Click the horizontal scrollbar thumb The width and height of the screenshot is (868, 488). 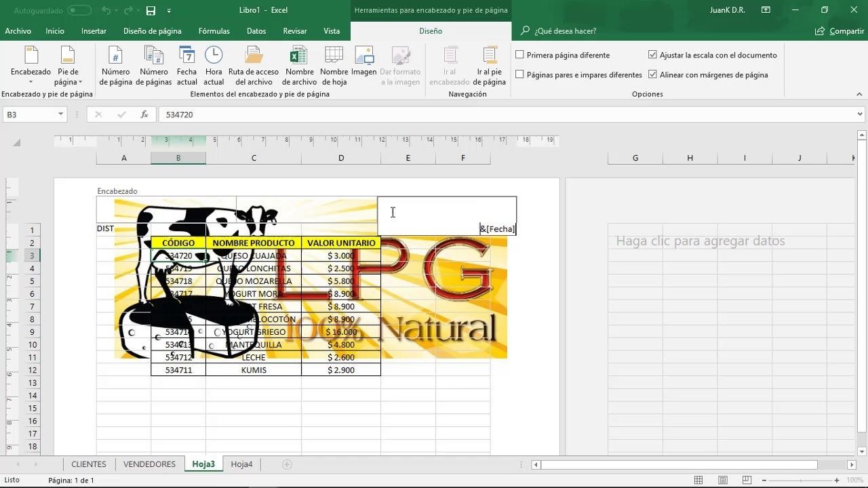pyautogui.click(x=679, y=465)
